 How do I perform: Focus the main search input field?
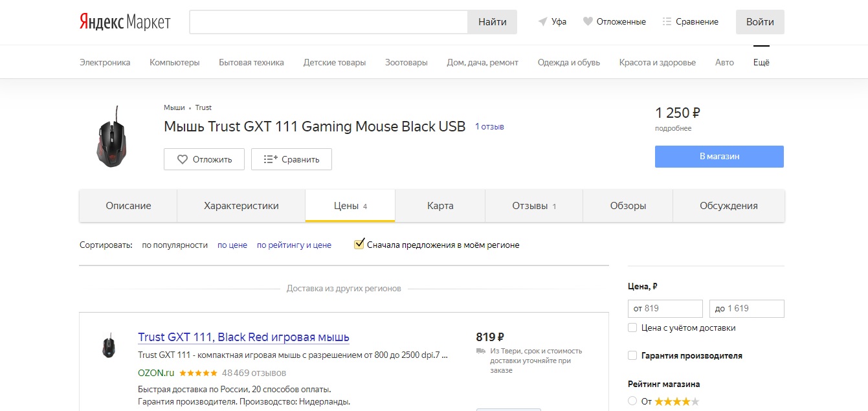(329, 22)
